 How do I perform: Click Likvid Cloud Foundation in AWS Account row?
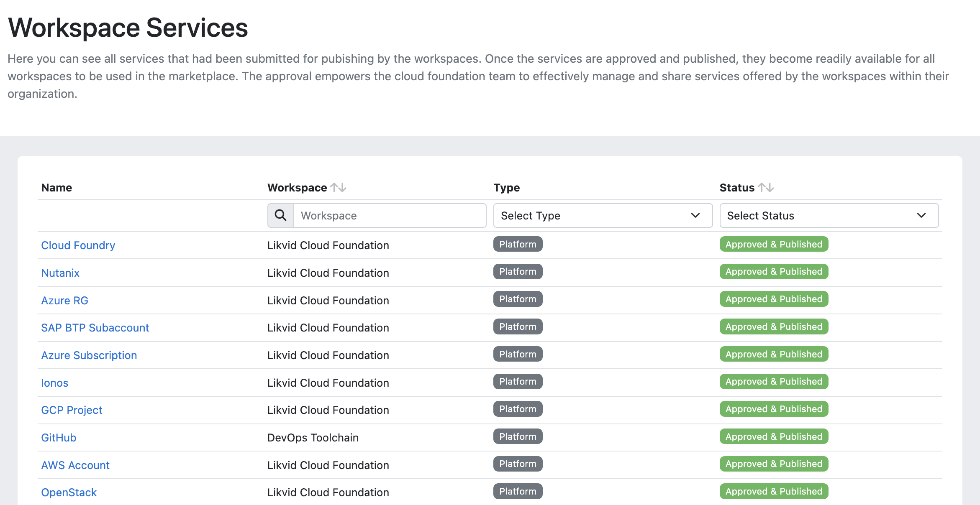tap(328, 465)
